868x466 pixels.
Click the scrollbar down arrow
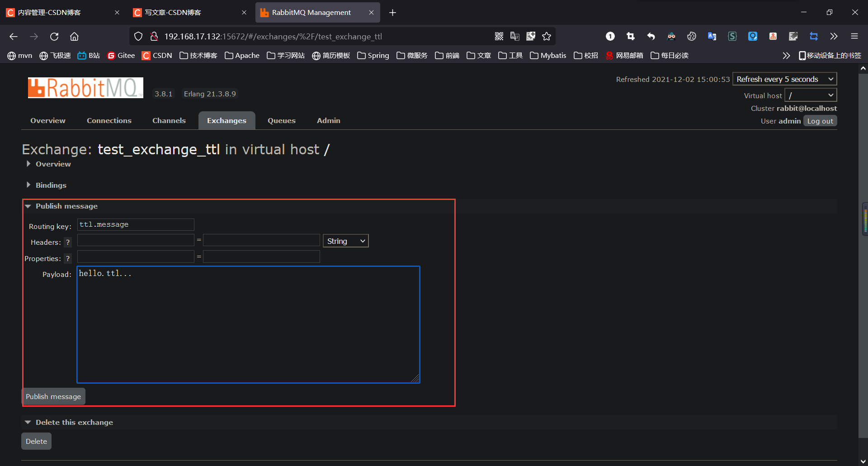pos(863,461)
